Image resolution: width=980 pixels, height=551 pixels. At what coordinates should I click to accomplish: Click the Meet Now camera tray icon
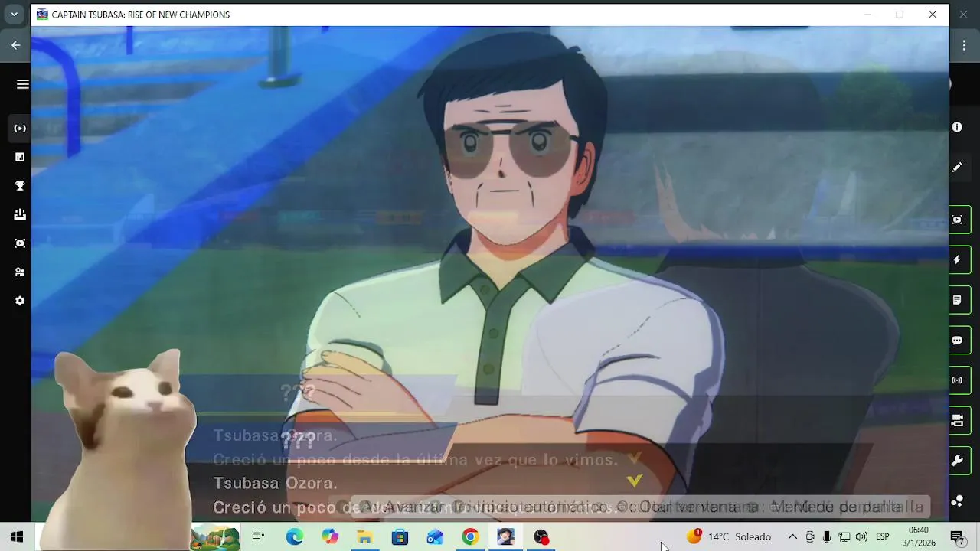pyautogui.click(x=810, y=537)
